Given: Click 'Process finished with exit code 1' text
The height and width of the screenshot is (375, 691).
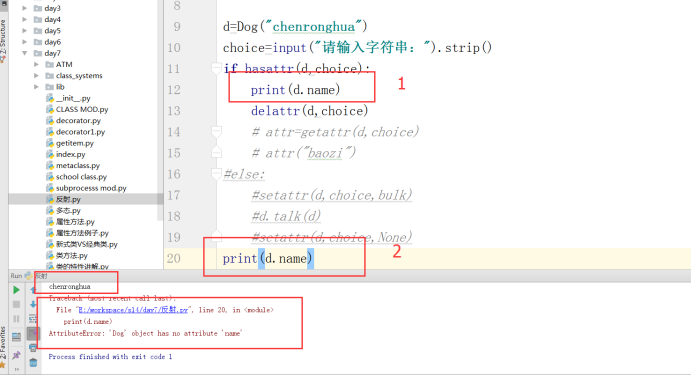Looking at the screenshot, I should 110,356.
